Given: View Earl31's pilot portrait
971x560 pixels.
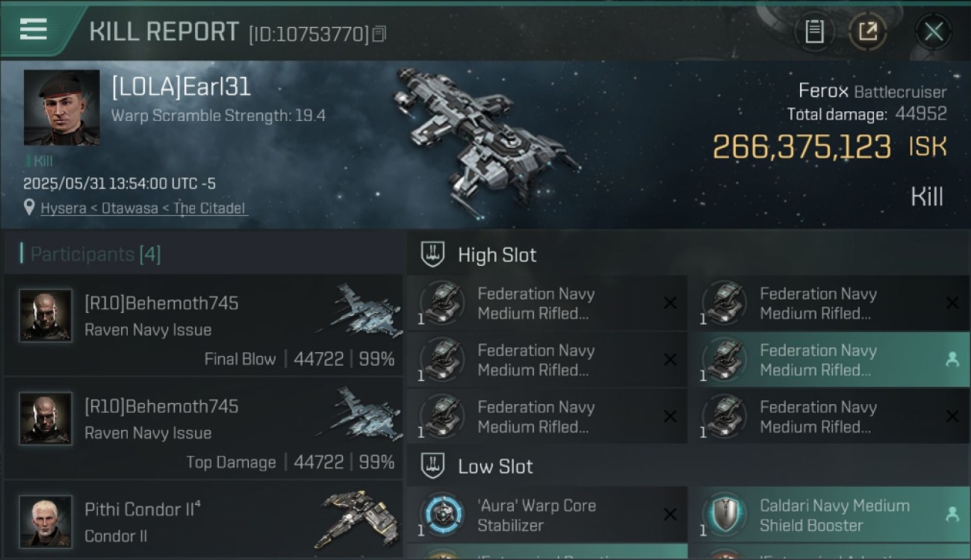Looking at the screenshot, I should (61, 108).
